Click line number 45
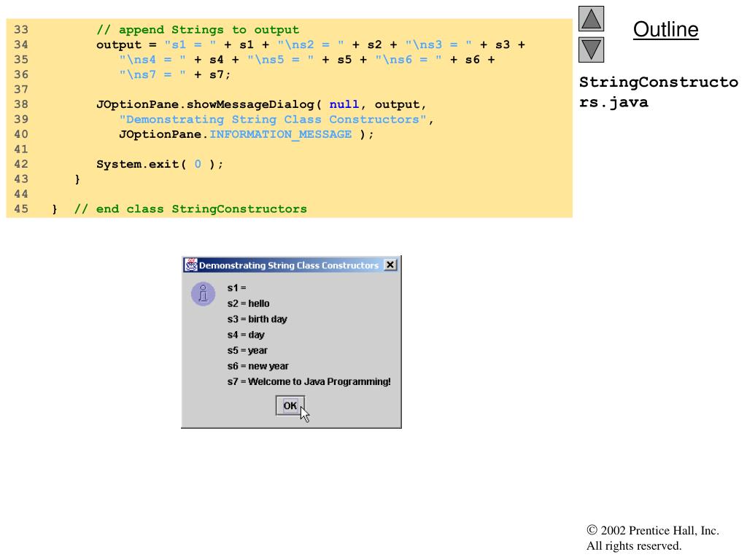The width and height of the screenshot is (747, 560). 21,209
